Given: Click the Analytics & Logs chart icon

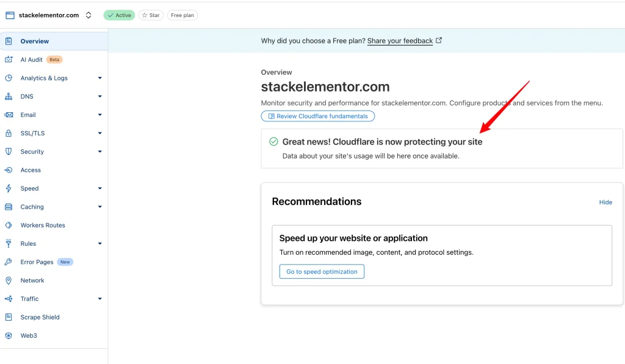Looking at the screenshot, I should pyautogui.click(x=9, y=78).
